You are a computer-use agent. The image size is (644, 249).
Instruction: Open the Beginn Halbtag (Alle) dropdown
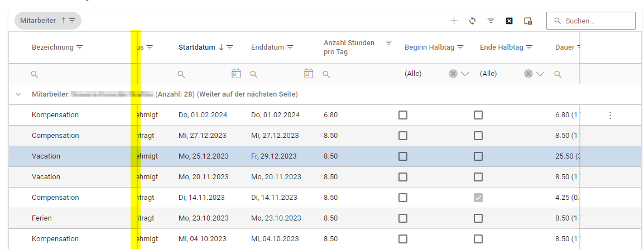[465, 74]
